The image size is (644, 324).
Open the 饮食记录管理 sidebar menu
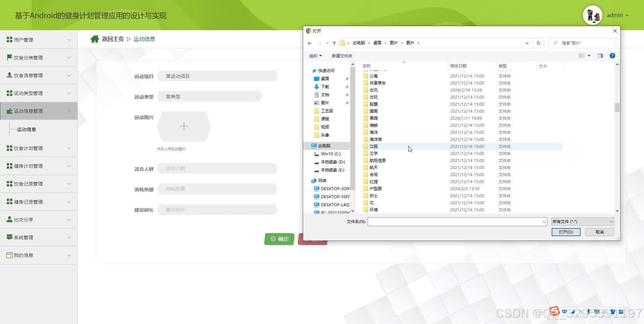tap(39, 184)
